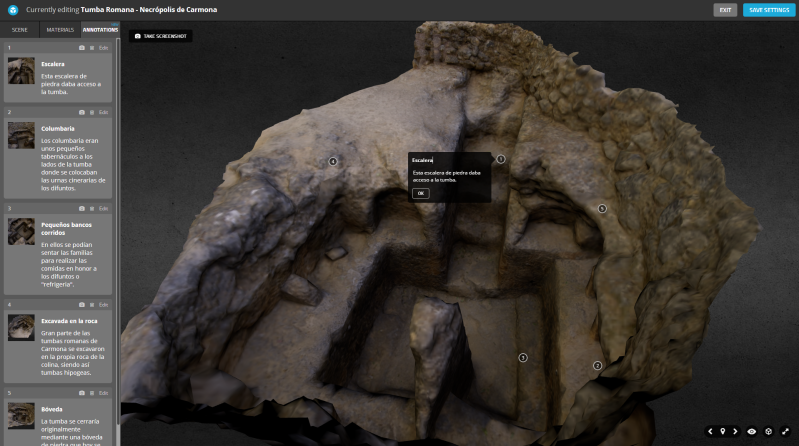Click the camera icon on annotation 1

point(82,48)
